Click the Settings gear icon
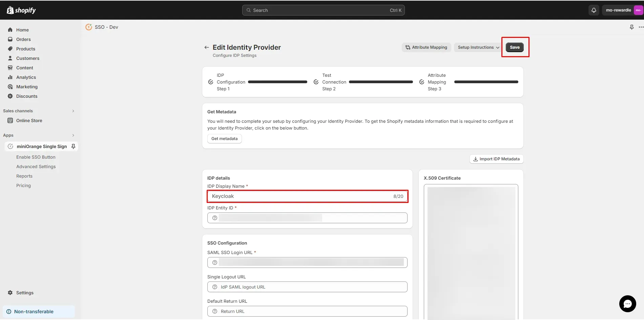 (10, 293)
